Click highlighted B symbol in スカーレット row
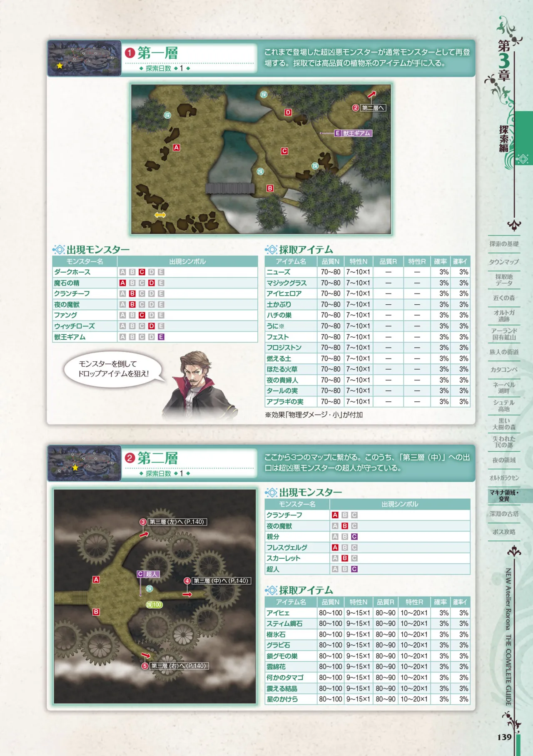Image resolution: width=533 pixels, height=756 pixels. coord(345,558)
